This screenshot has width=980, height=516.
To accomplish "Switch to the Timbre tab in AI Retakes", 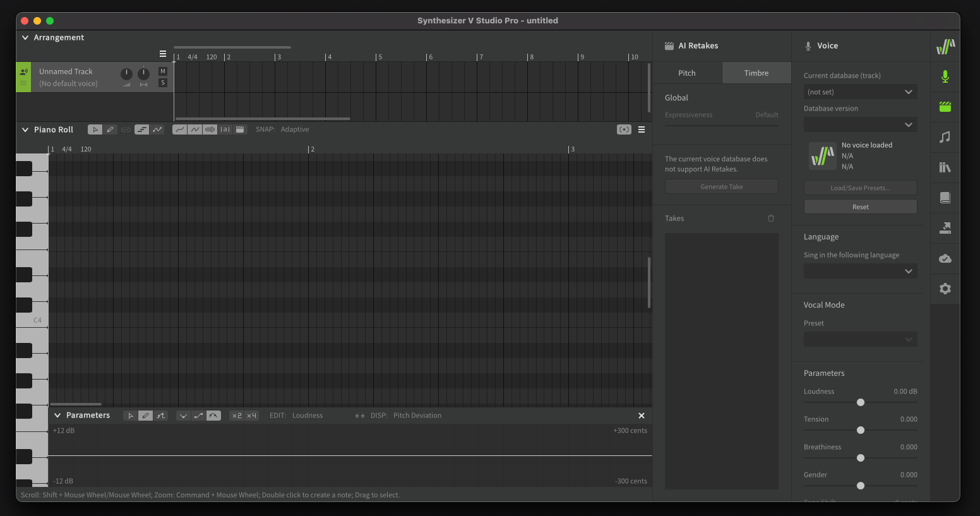I will coord(756,73).
